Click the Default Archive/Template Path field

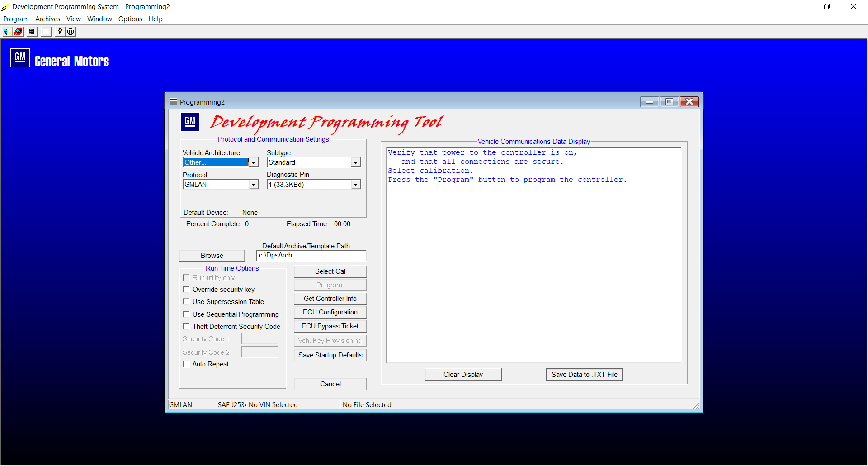click(x=311, y=256)
